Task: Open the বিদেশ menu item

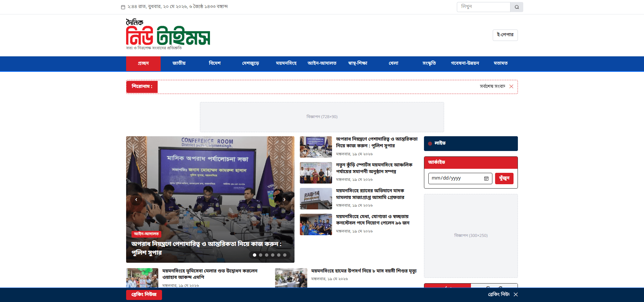Action: pos(215,63)
